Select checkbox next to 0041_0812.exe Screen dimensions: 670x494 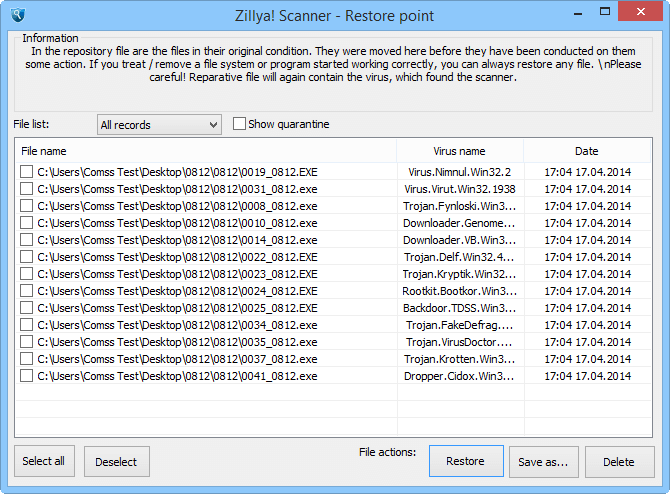click(26, 376)
